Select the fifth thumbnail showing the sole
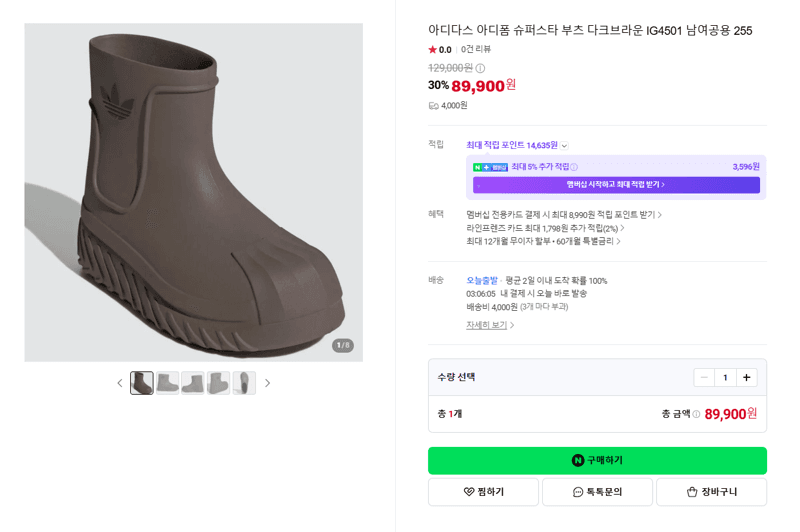The height and width of the screenshot is (532, 800). click(244, 383)
